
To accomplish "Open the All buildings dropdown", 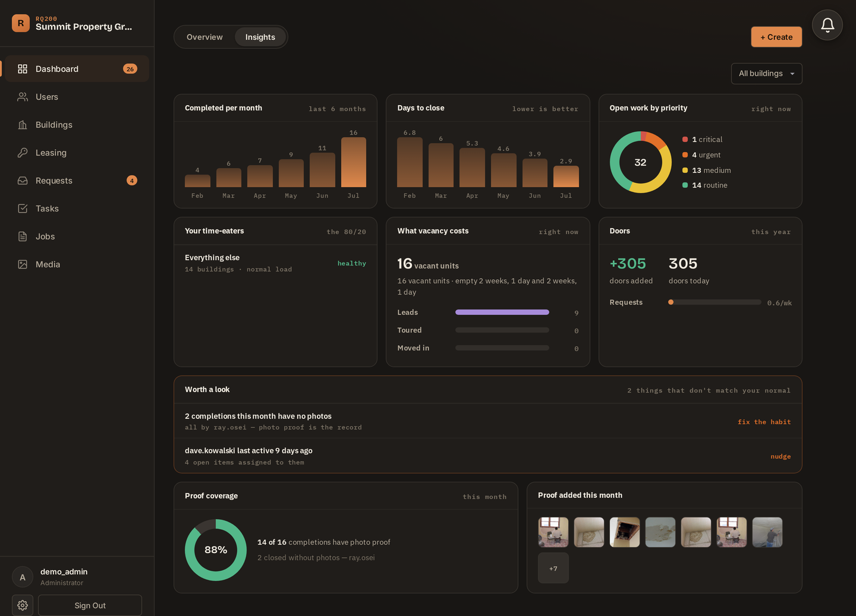I will [x=767, y=74].
